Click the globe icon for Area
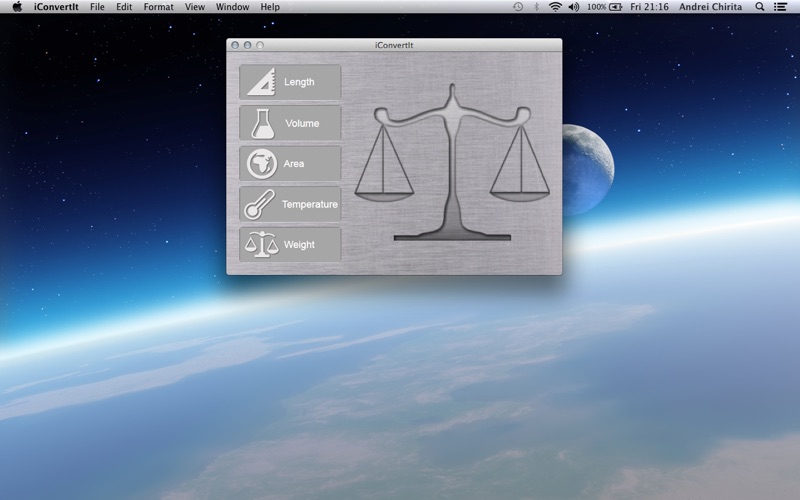 click(x=262, y=164)
